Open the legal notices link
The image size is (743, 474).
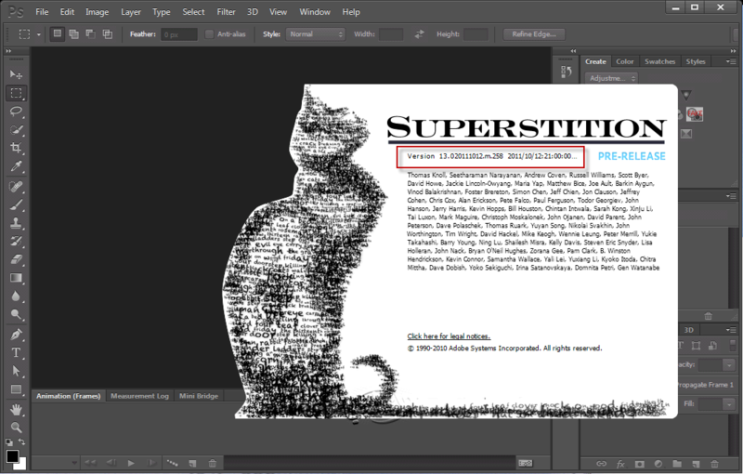click(449, 336)
